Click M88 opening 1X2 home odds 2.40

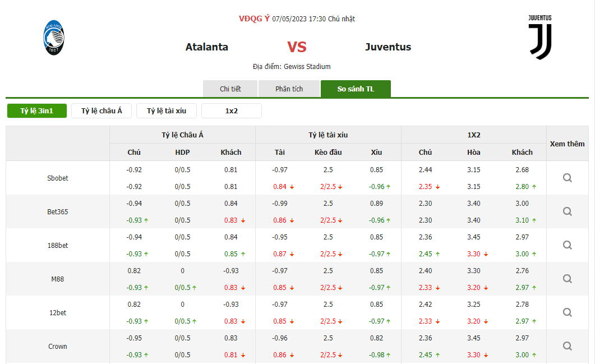point(426,271)
